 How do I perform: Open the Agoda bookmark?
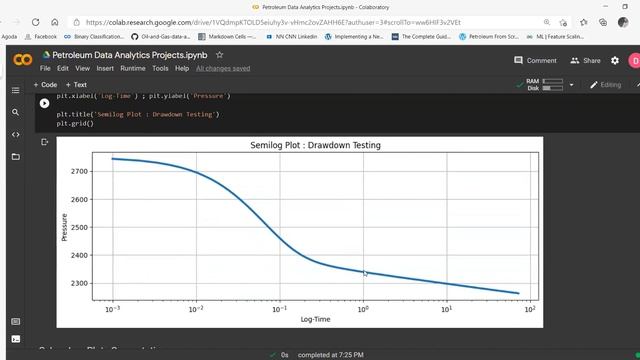(9, 37)
